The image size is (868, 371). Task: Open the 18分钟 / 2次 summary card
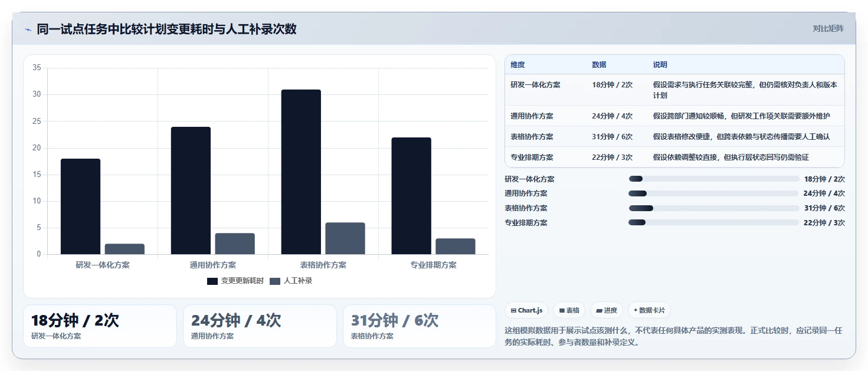coord(100,326)
